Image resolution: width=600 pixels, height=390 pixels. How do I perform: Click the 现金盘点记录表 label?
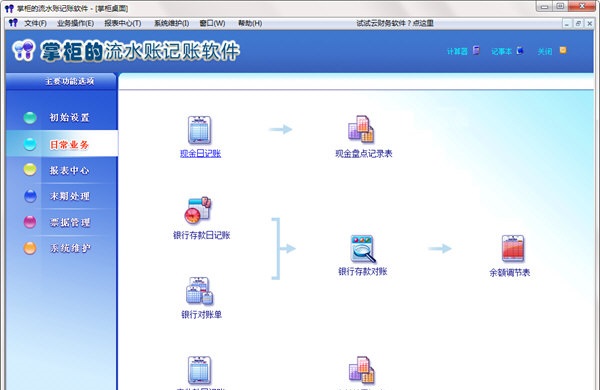click(364, 153)
